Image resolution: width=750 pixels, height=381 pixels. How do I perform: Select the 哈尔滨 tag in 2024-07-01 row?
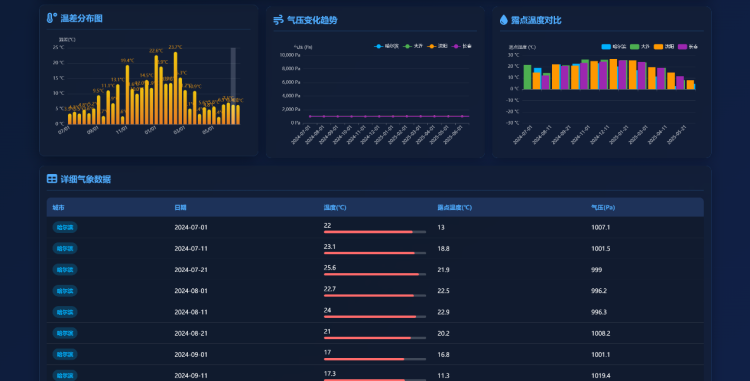[65, 228]
